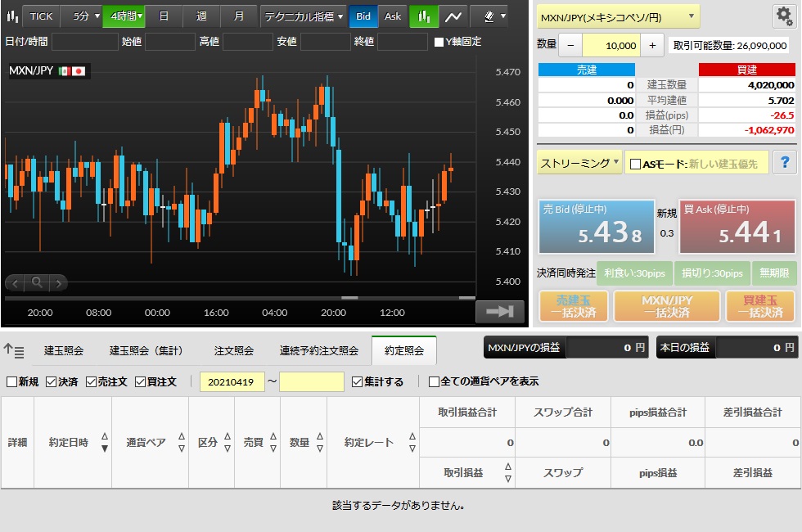Sort by 区分 column arrows
Viewport: 802px width, 532px height.
coord(228,443)
